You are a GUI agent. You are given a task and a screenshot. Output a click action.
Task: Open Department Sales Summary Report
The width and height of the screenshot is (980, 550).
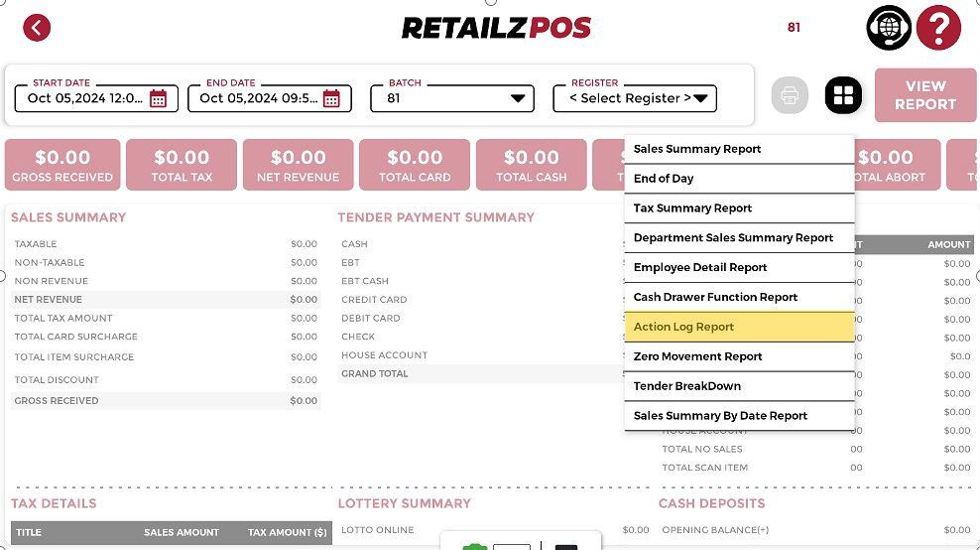click(x=739, y=237)
